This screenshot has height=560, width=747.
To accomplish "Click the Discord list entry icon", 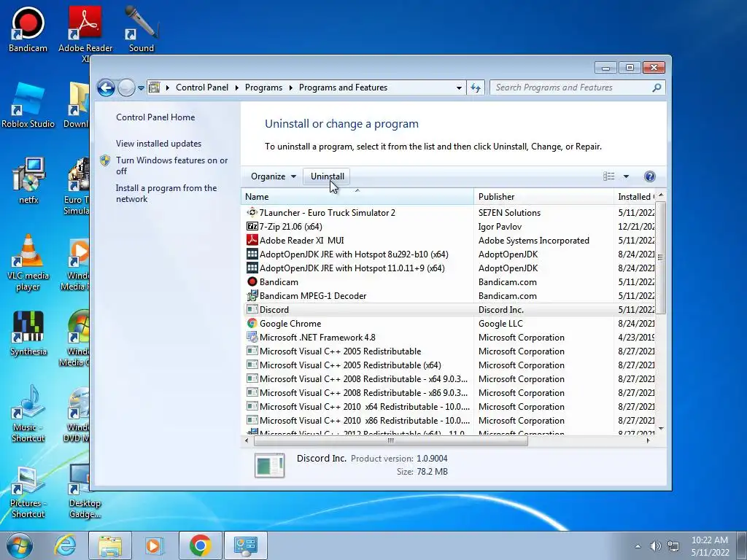I will (x=252, y=309).
